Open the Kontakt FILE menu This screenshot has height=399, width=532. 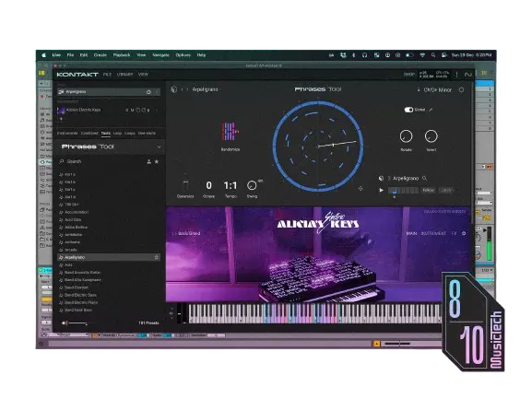tap(107, 75)
